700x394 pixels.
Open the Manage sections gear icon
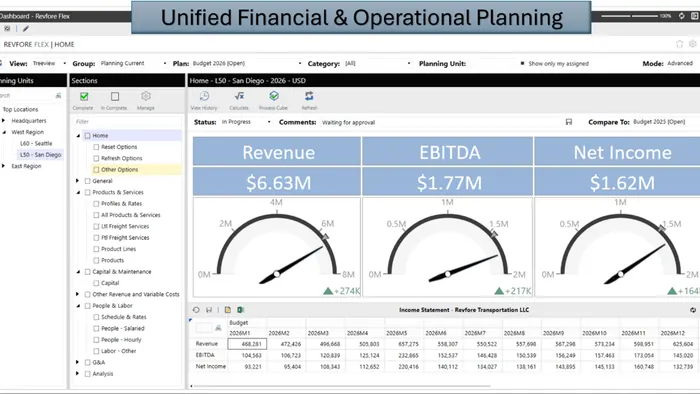pos(146,96)
